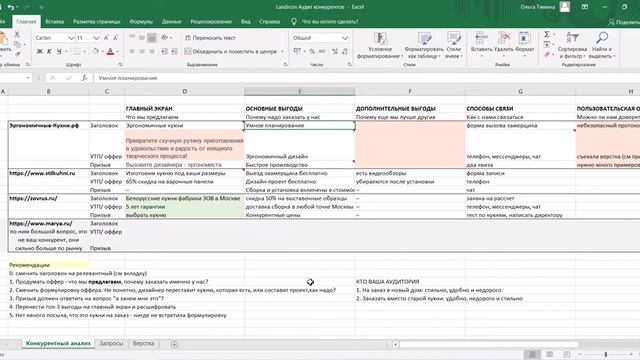The image size is (640, 360).
Task: Click the Удалить cells button
Action: [504, 44]
